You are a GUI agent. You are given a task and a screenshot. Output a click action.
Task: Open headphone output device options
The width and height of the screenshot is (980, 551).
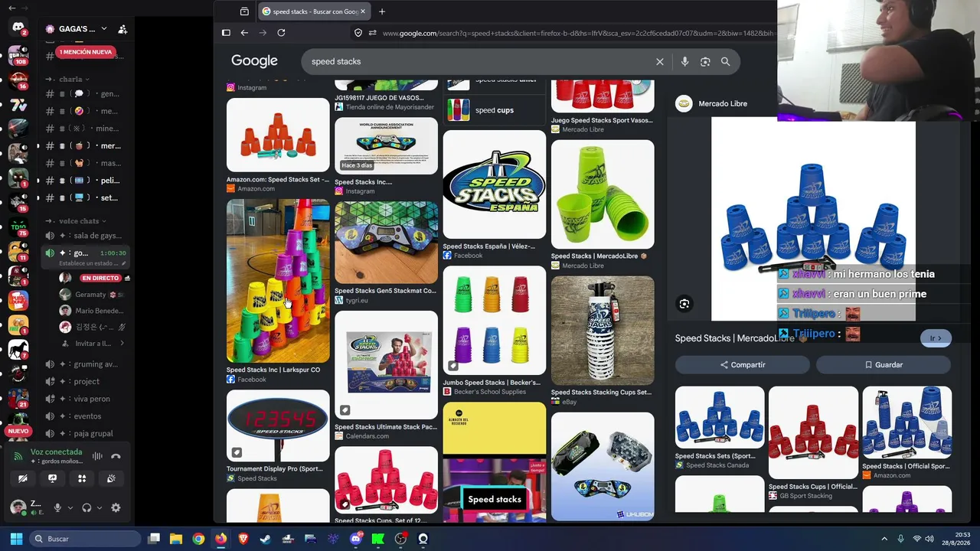coord(100,507)
